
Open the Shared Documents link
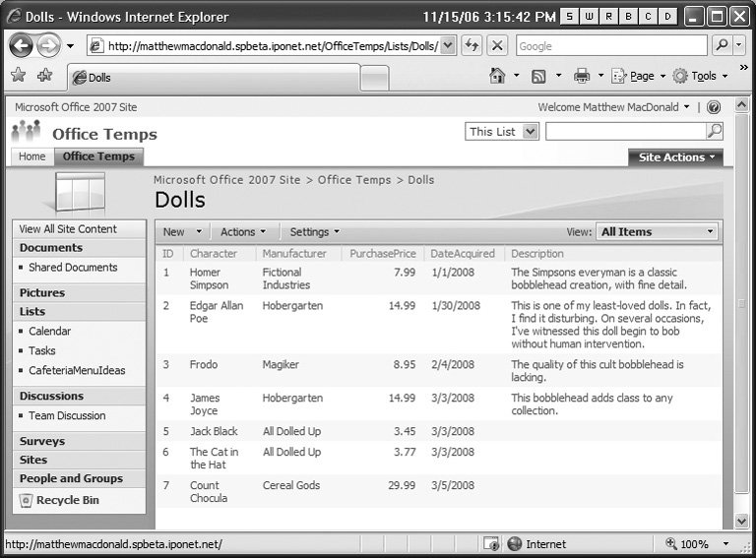tap(73, 268)
